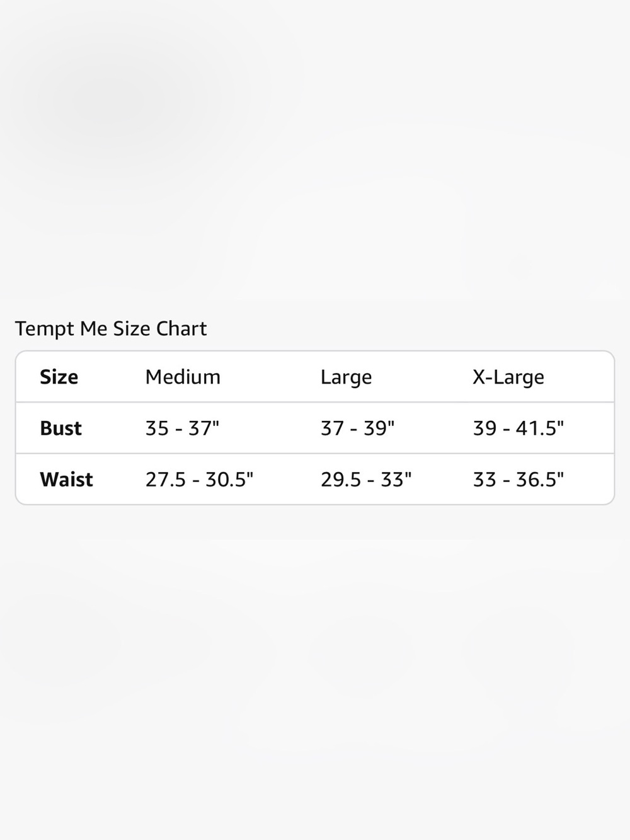630x840 pixels.
Task: Click the number 29.5 in Waist row
Action: [x=341, y=480]
